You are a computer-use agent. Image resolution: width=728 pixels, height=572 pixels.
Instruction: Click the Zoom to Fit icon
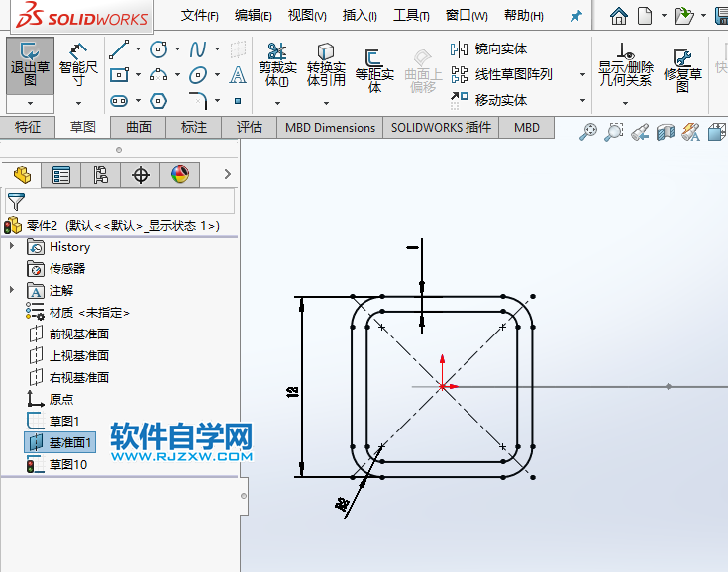[588, 132]
